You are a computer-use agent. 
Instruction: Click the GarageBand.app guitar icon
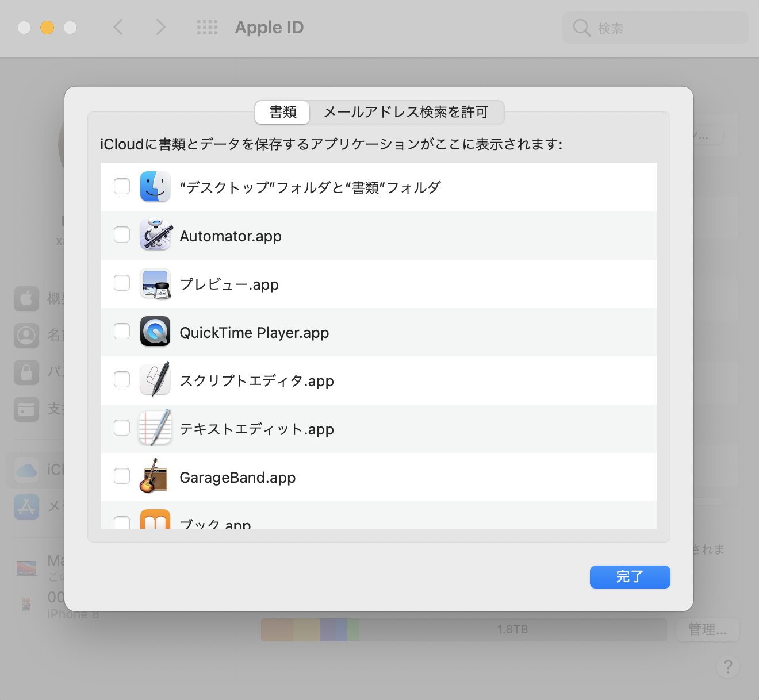tap(154, 476)
